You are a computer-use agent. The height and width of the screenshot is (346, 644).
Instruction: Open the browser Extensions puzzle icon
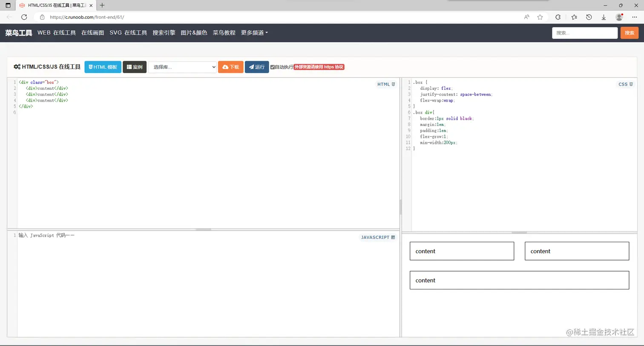pos(558,17)
